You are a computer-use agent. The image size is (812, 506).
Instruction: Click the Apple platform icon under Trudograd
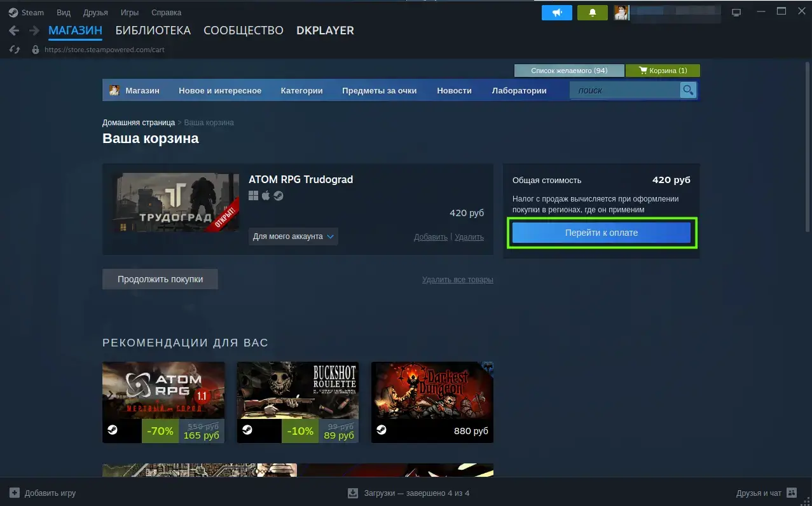click(x=266, y=196)
